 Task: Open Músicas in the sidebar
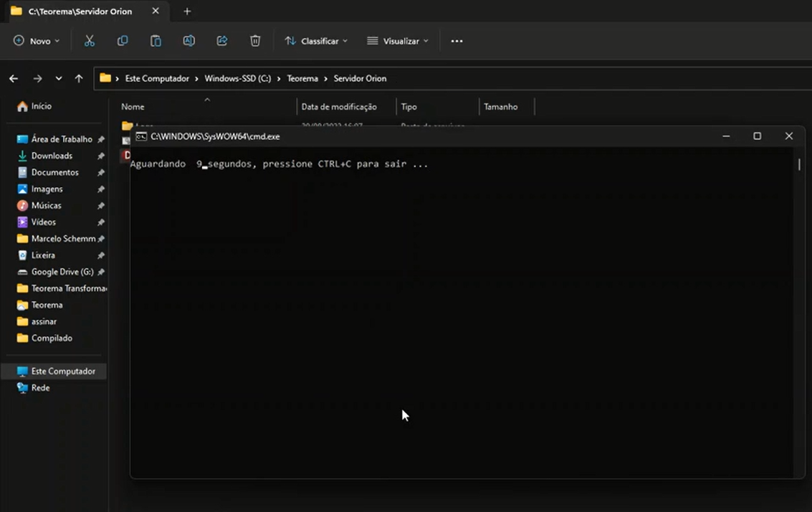46,205
